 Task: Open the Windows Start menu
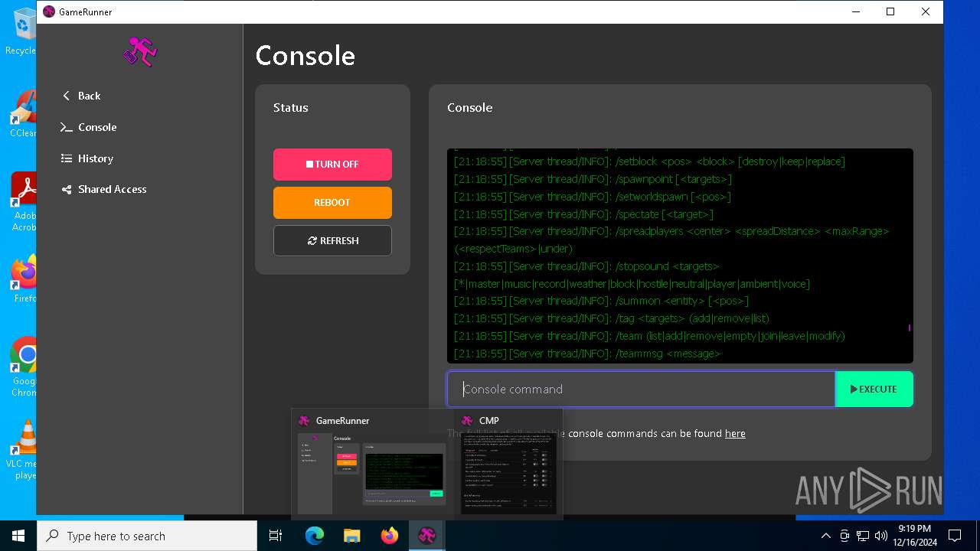(18, 536)
